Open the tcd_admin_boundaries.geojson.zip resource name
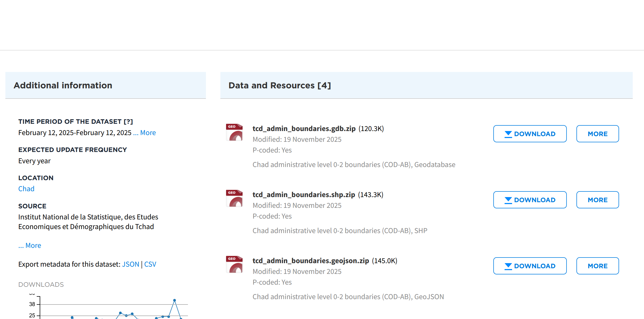Screen dimensions: 644x319 tap(310, 260)
